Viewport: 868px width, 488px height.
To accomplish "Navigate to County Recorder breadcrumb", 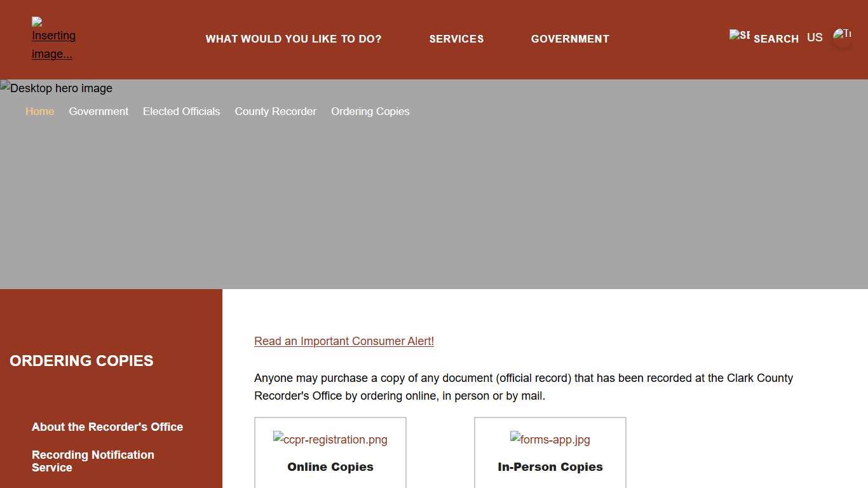I will click(x=275, y=111).
